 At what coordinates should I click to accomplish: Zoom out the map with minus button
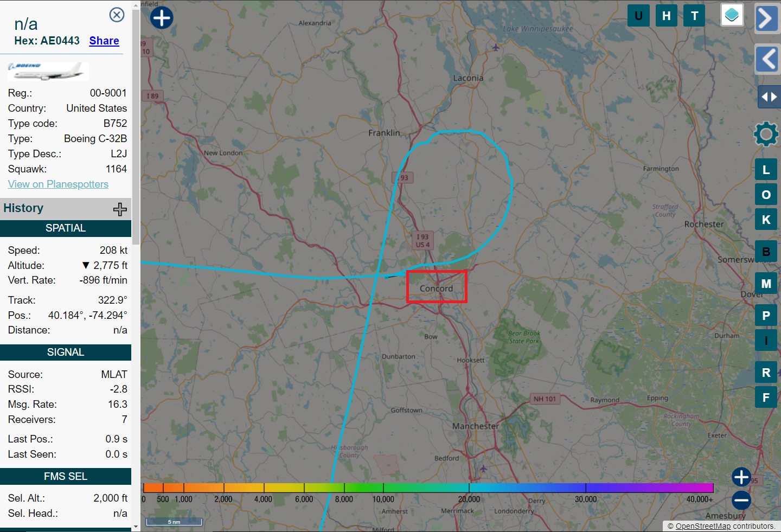(741, 500)
